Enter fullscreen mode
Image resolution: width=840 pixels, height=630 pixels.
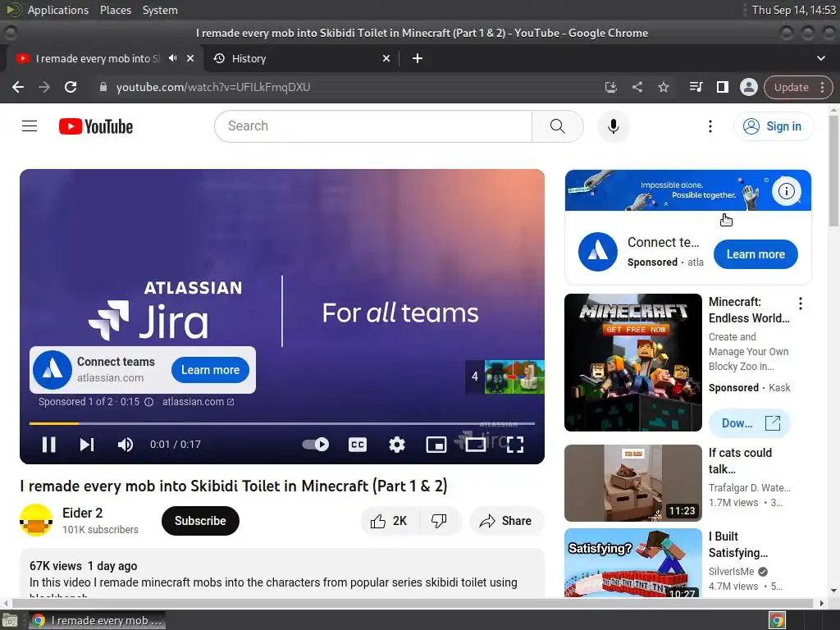515,445
